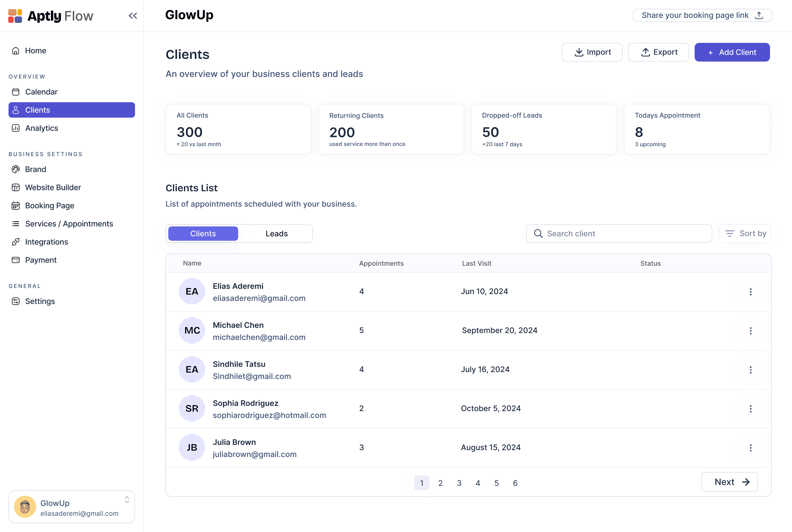
Task: Click the Export button
Action: (658, 52)
